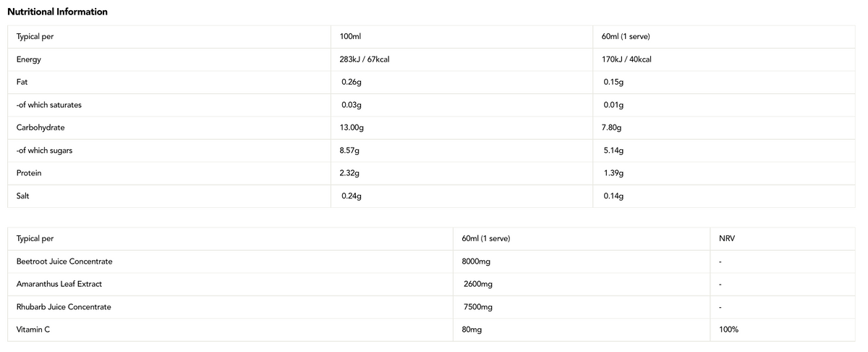Select Beetroot Juice Concentrate row label
Viewport: 868px width, 352px height.
(x=64, y=261)
